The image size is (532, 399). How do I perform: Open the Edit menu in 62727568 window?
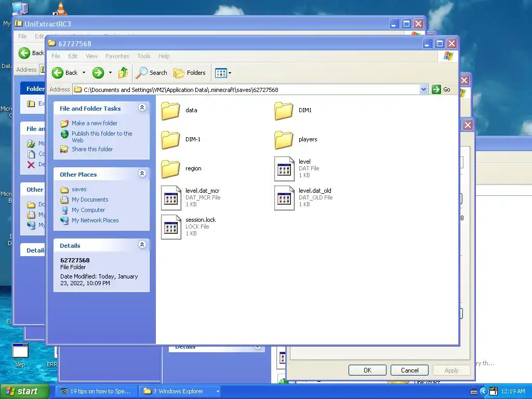coord(73,56)
